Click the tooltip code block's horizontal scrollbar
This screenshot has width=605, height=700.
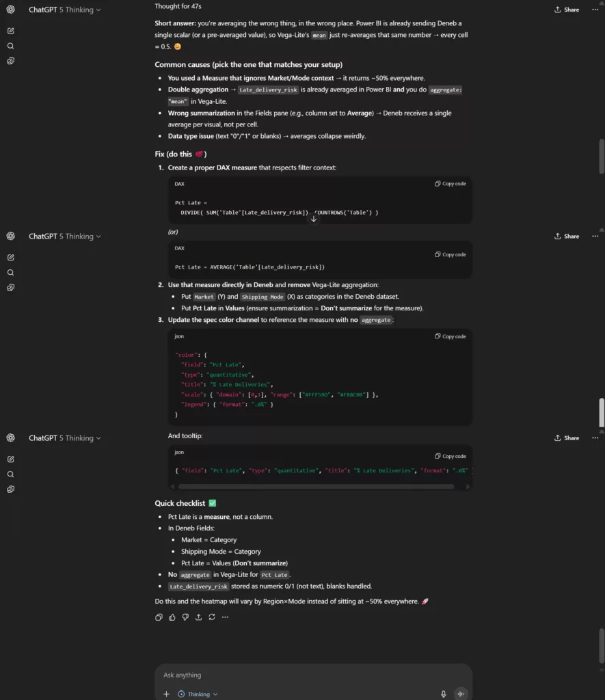tap(316, 487)
